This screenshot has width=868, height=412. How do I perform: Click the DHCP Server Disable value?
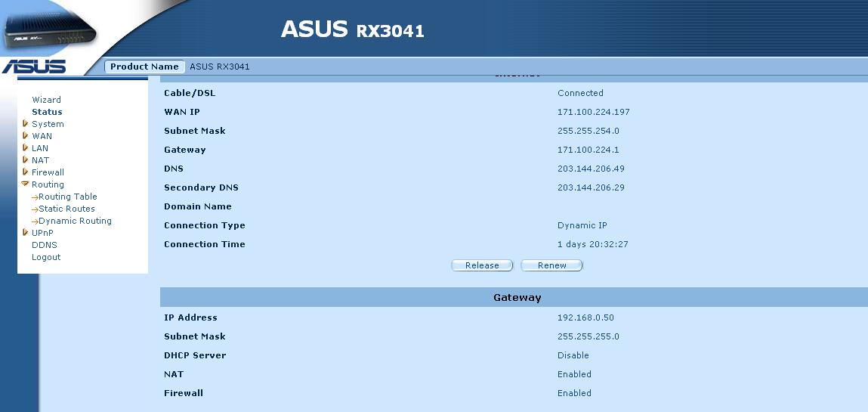pos(573,355)
